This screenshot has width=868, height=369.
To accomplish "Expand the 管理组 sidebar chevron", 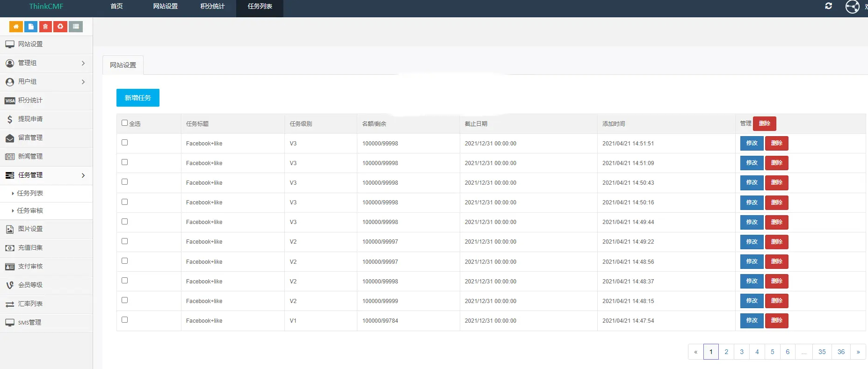I will [x=83, y=63].
